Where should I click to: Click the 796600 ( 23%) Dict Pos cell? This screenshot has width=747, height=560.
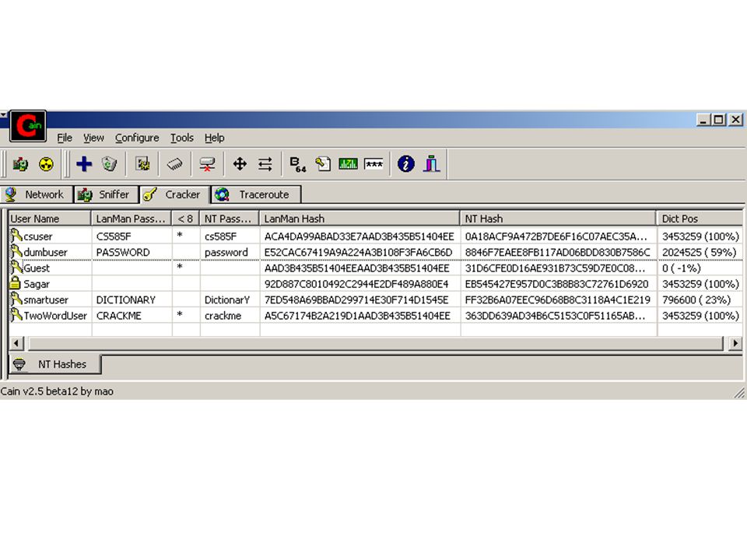tap(696, 300)
